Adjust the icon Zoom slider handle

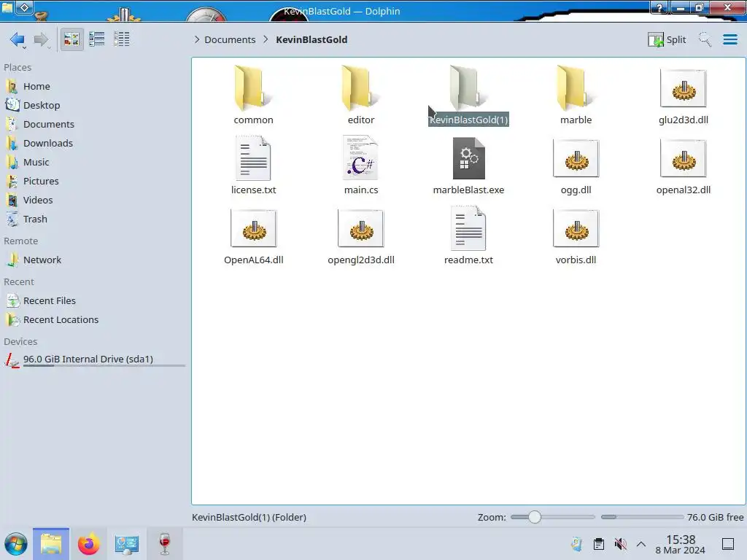click(x=535, y=517)
